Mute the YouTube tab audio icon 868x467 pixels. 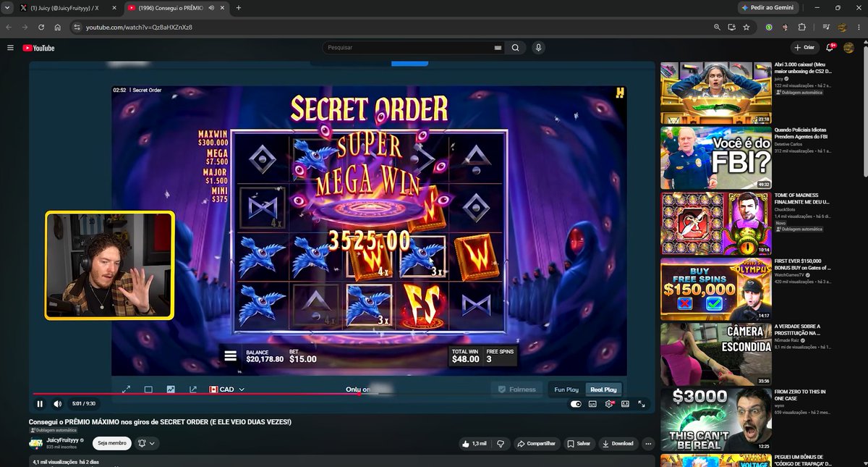pyautogui.click(x=210, y=7)
